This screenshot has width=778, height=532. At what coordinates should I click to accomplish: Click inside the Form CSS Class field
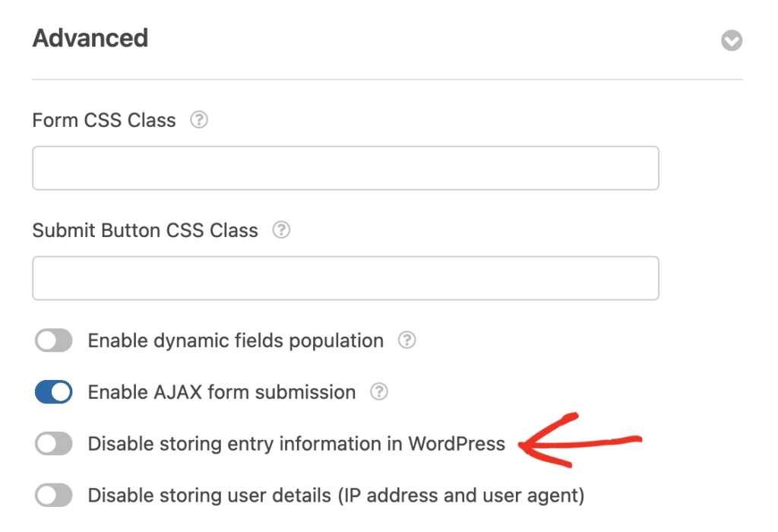pyautogui.click(x=345, y=167)
